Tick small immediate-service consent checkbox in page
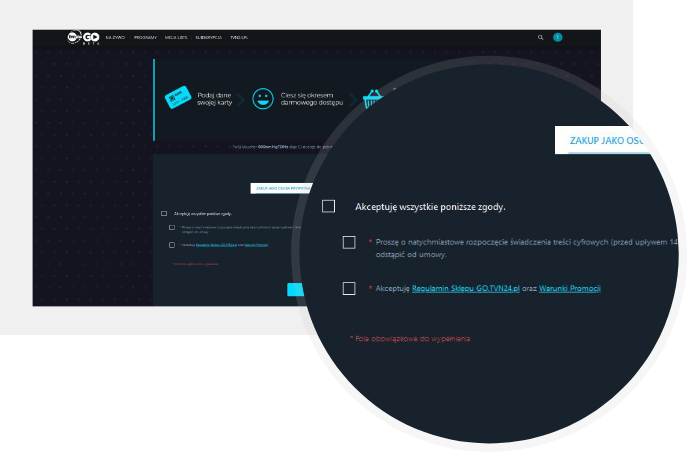The width and height of the screenshot is (688, 452). tap(172, 228)
